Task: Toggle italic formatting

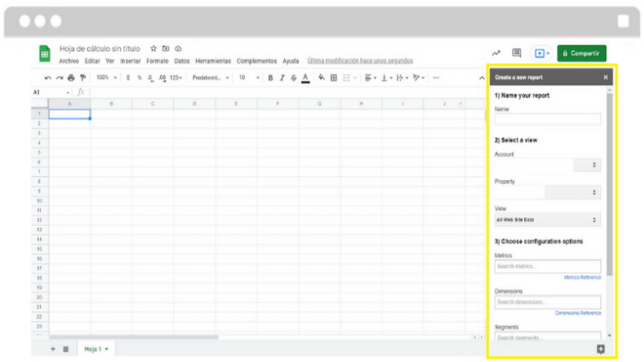Action: pyautogui.click(x=282, y=78)
